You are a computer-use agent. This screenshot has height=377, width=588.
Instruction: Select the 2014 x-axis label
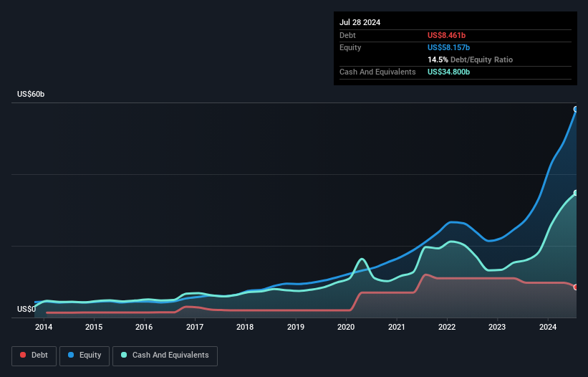(44, 327)
